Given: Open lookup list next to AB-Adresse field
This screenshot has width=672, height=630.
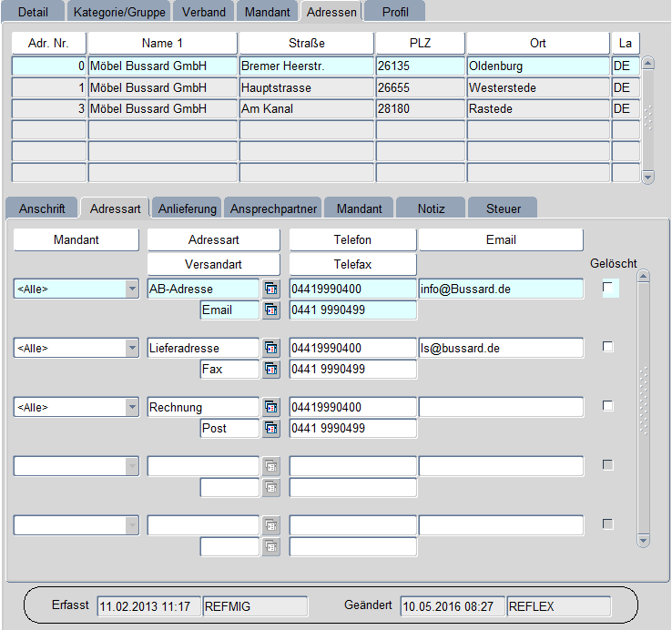Looking at the screenshot, I should 270,289.
